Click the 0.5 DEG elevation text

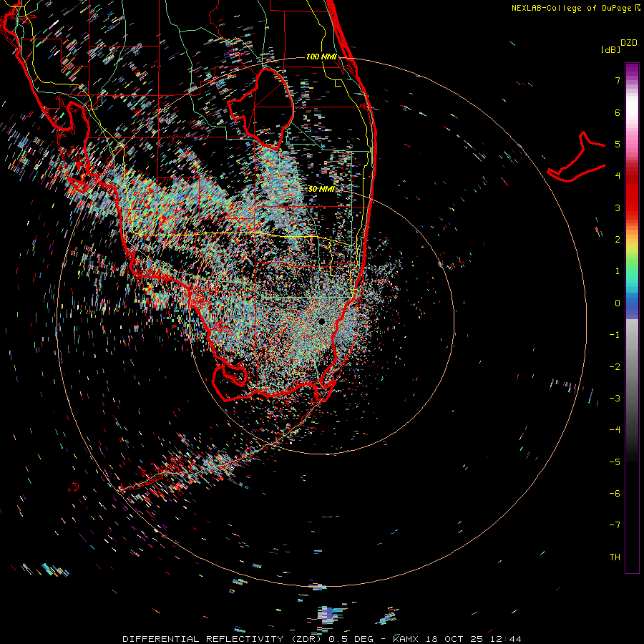tap(351, 639)
